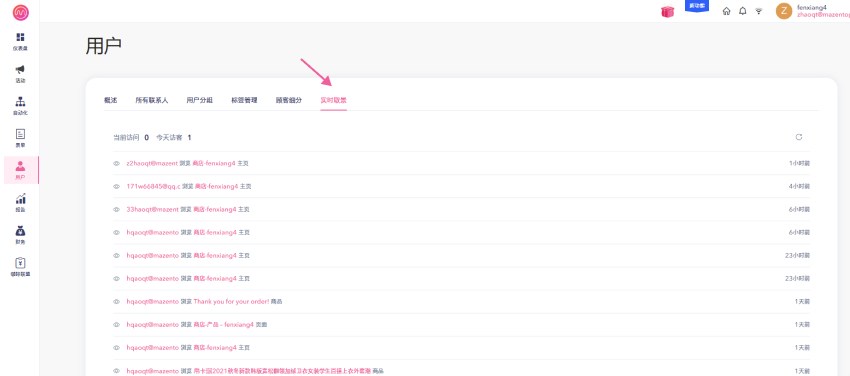Open the Thank you for your order! link
The height and width of the screenshot is (376, 850).
(x=231, y=301)
